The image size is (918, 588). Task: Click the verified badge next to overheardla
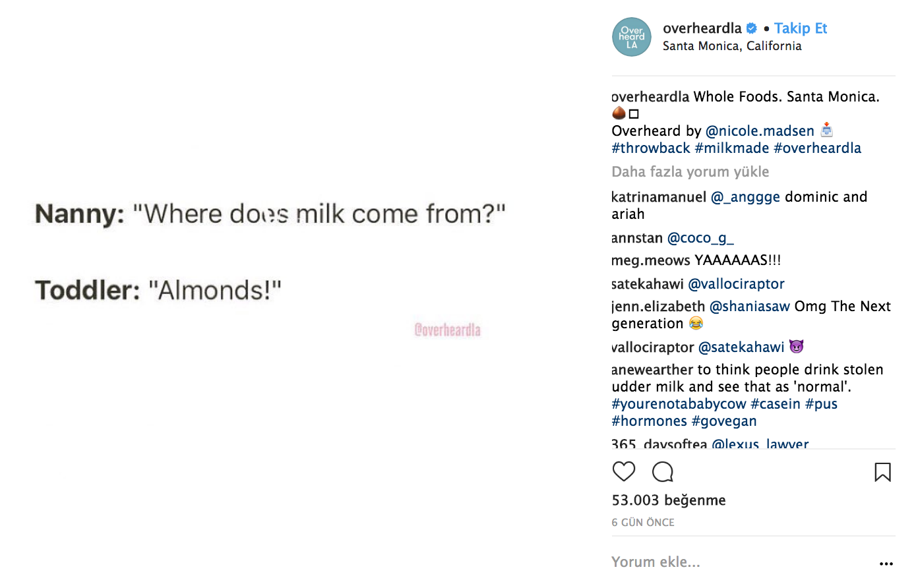tap(752, 28)
